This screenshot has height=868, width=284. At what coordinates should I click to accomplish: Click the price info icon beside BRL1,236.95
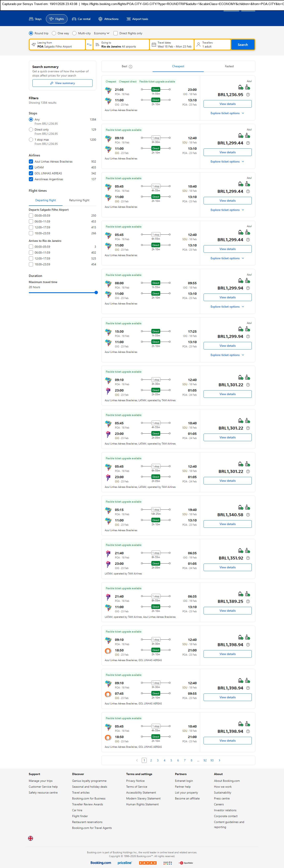pos(248,95)
